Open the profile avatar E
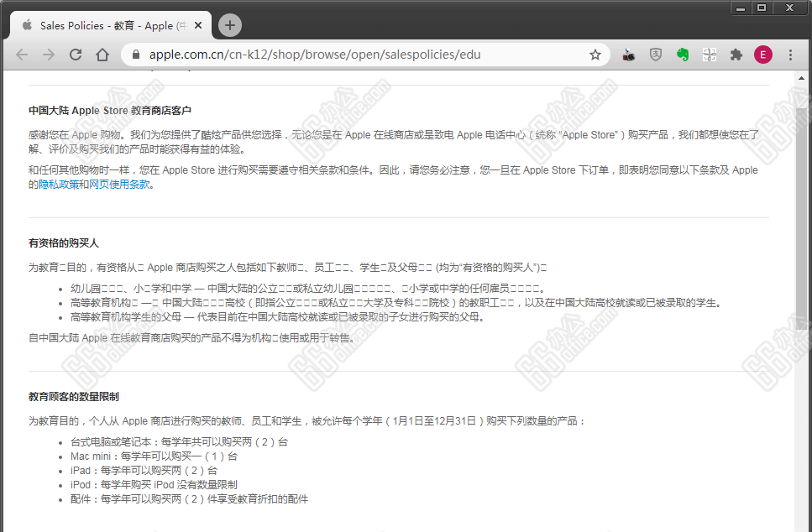 coord(763,55)
